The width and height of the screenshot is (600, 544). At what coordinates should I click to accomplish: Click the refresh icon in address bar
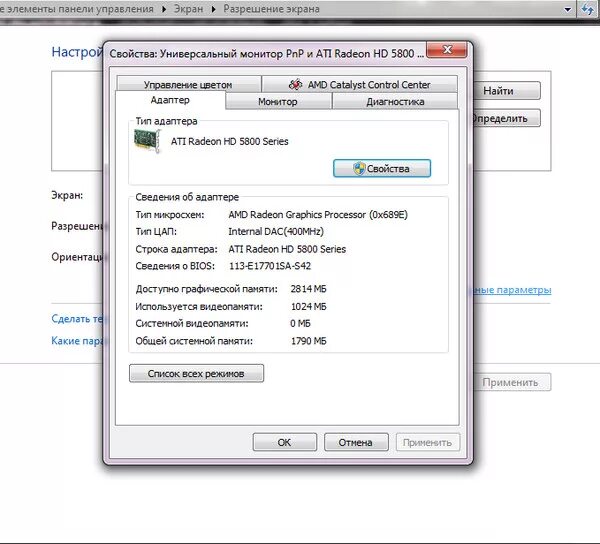(x=587, y=9)
